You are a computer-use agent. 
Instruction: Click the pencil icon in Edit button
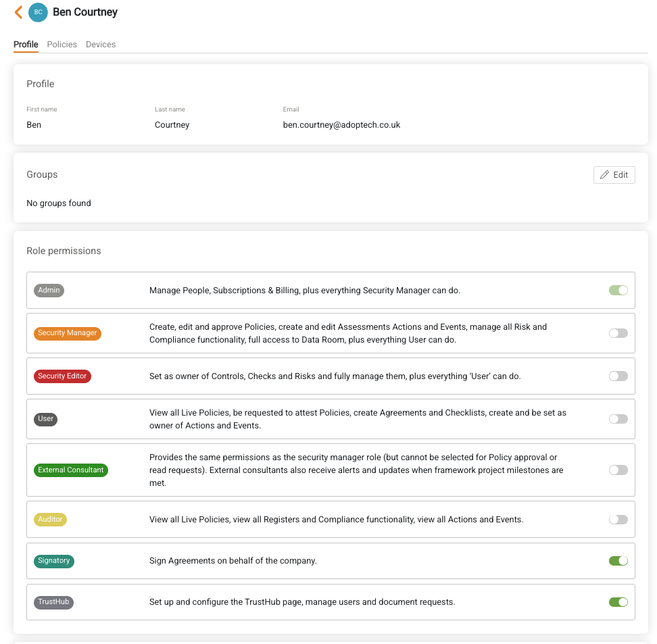(x=604, y=175)
